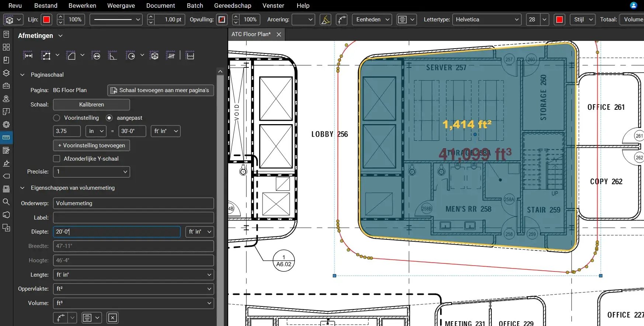Click the scale value 3.75 field
Screen dimensions: 644x326
coord(67,131)
